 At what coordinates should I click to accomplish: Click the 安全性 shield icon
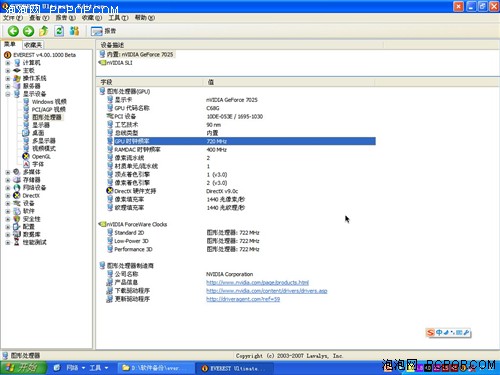(17, 219)
